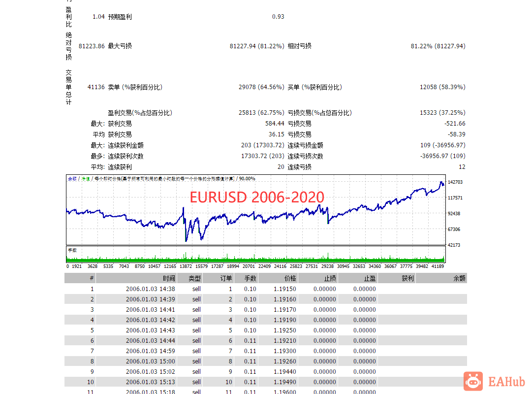Select the 订单 column header
532x394 pixels.
coord(218,279)
